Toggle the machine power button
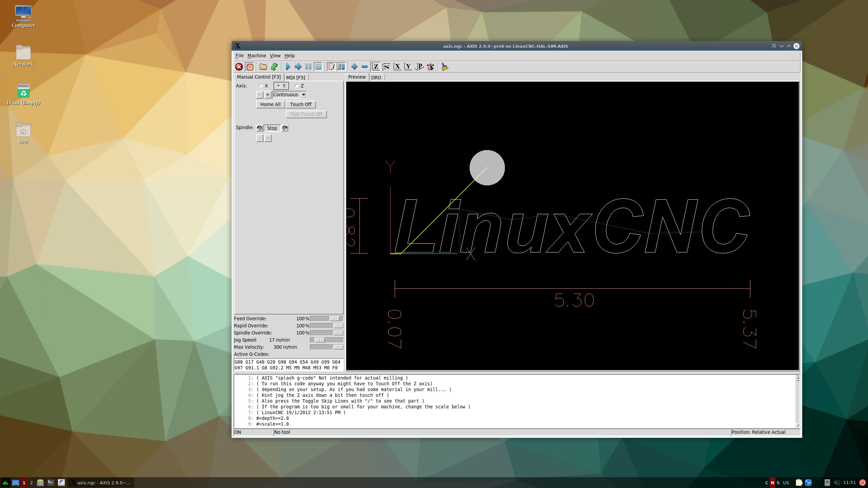 click(250, 67)
